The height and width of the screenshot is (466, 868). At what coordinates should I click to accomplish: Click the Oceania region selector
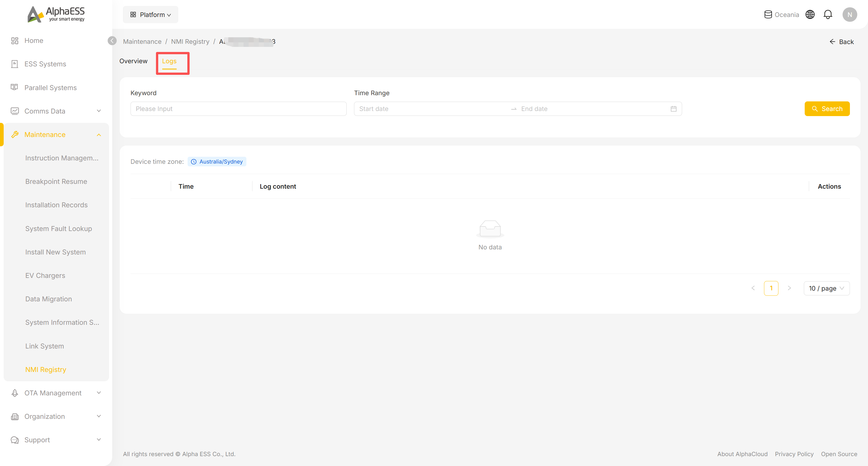point(782,14)
